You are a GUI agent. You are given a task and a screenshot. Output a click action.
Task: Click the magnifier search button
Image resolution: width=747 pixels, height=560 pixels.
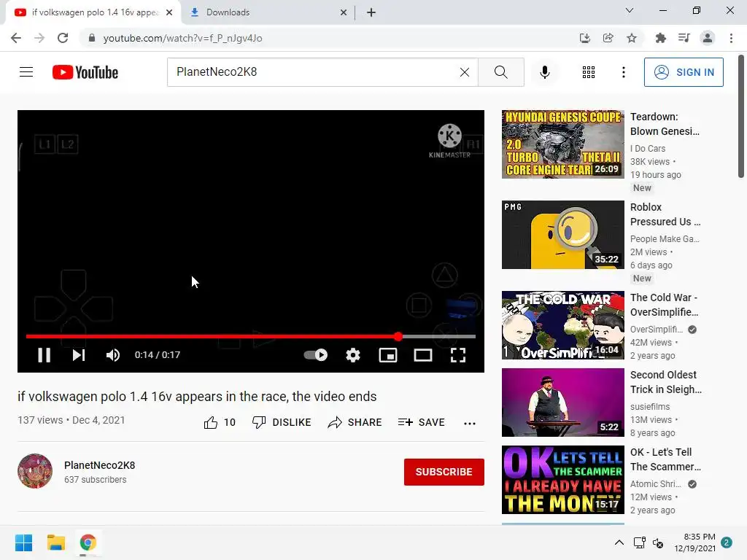point(500,72)
